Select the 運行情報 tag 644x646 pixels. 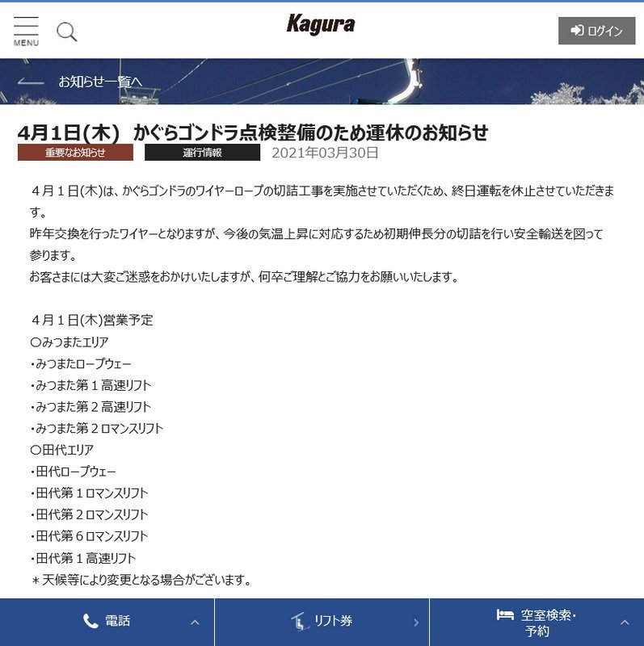coord(203,153)
